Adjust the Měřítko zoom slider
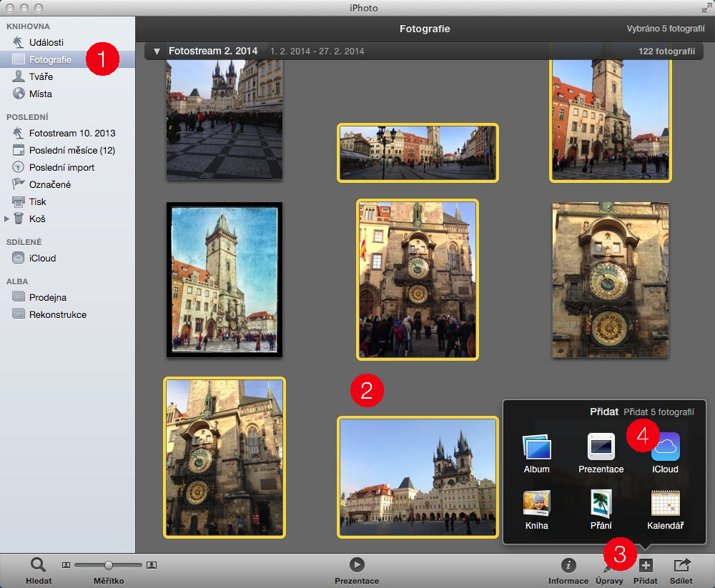 click(x=109, y=565)
